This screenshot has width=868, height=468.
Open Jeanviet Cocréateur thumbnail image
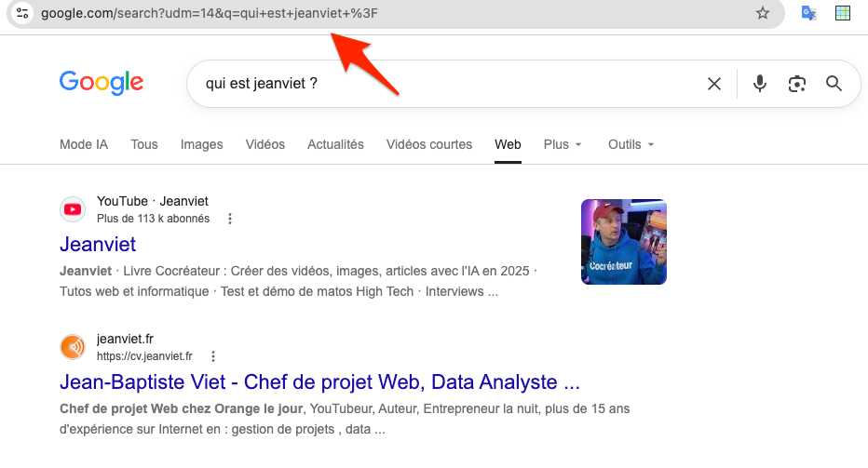click(x=623, y=242)
